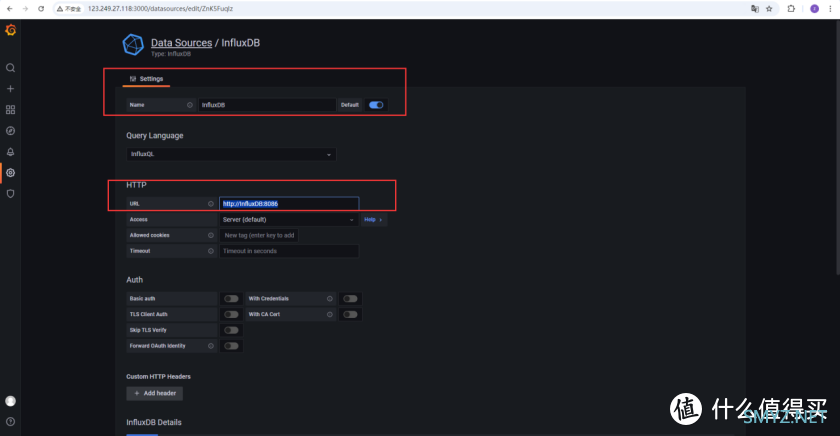The width and height of the screenshot is (840, 436).
Task: Toggle the Default data source switch
Action: click(x=376, y=105)
